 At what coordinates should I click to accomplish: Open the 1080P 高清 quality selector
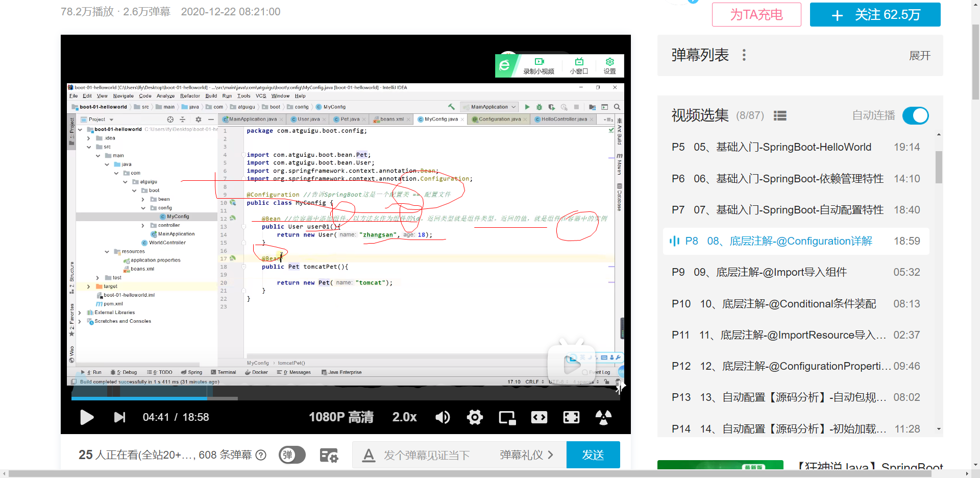coord(341,417)
